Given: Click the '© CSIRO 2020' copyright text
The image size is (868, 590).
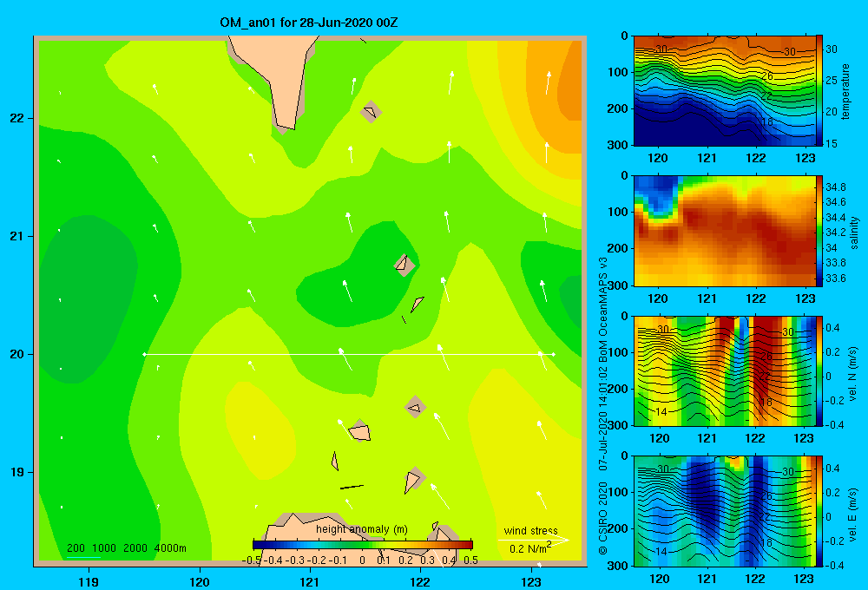Looking at the screenshot, I should click(x=603, y=518).
